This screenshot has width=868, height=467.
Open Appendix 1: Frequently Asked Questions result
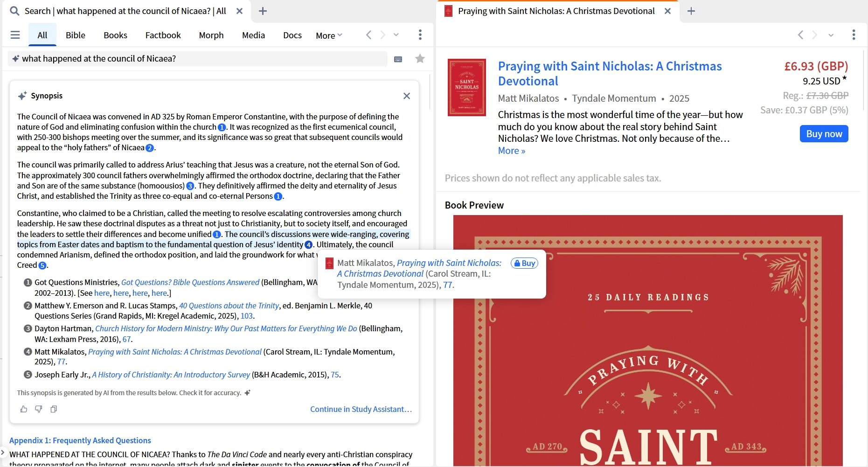click(x=80, y=440)
